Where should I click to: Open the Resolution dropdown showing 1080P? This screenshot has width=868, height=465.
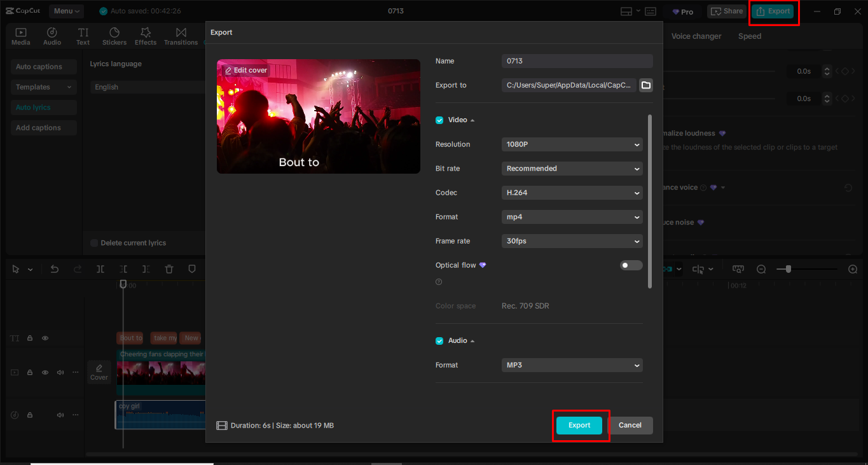point(571,144)
